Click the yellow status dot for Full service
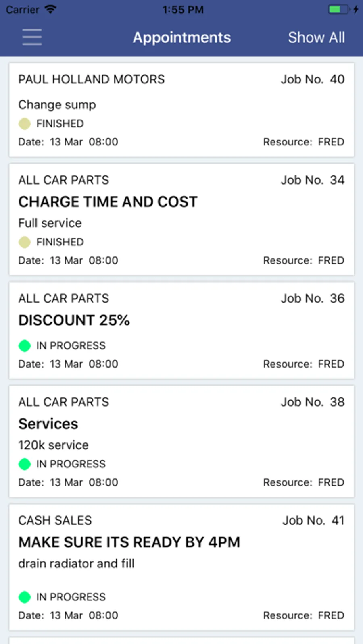This screenshot has height=644, width=363. pos(25,242)
